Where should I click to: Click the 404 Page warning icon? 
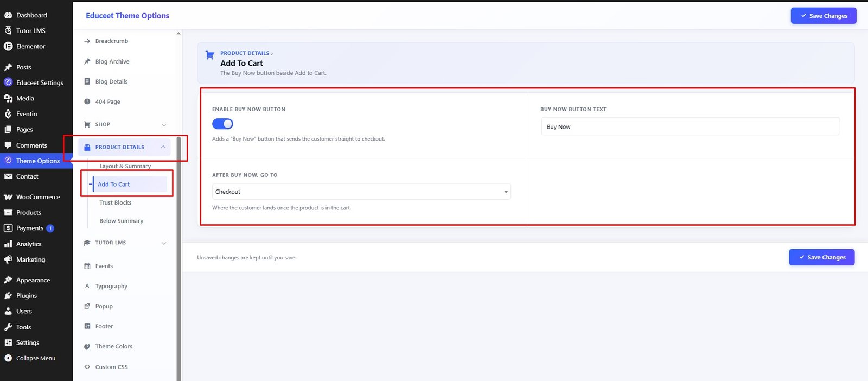tap(87, 101)
